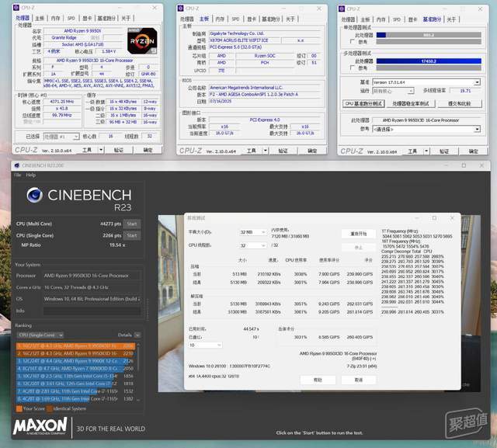Image resolution: width=497 pixels, height=448 pixels.
Task: Switch to benchmark tab in middle CPU-Z
Action: (271, 19)
